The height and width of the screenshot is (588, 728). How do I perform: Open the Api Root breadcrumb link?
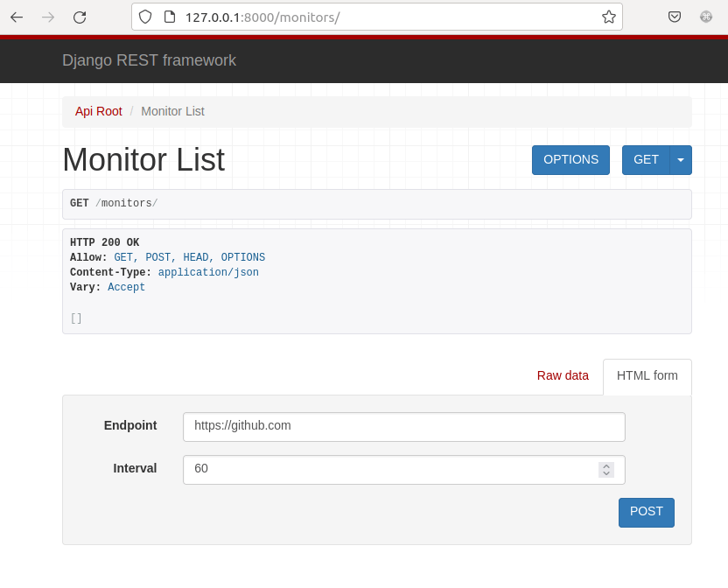pos(98,111)
